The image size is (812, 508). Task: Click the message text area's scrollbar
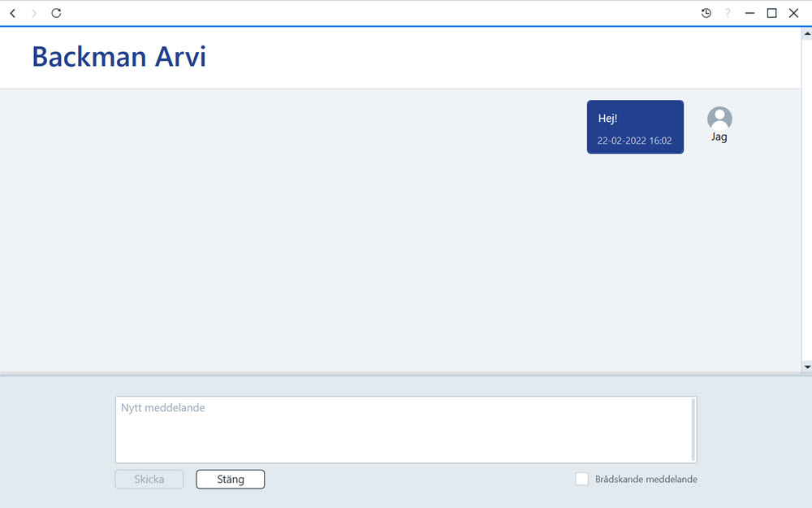[x=693, y=430]
